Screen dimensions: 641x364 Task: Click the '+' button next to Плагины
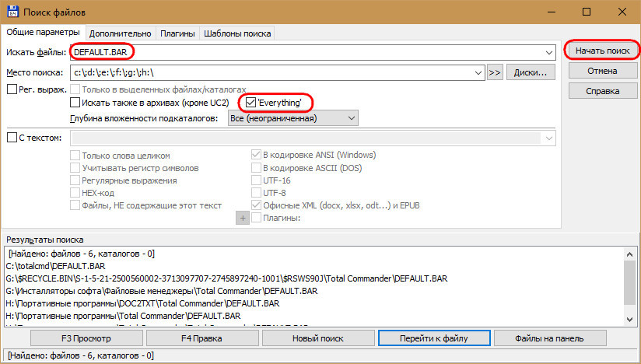[x=243, y=218]
